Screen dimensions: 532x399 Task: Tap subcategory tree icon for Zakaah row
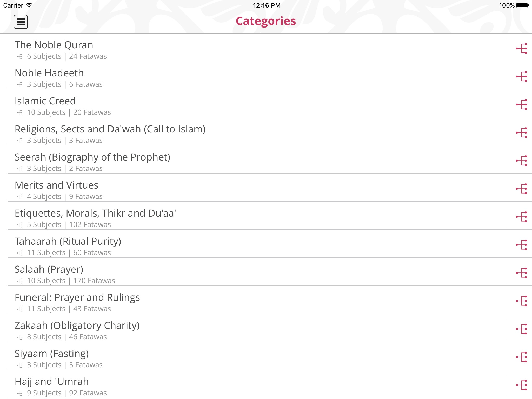click(x=521, y=329)
